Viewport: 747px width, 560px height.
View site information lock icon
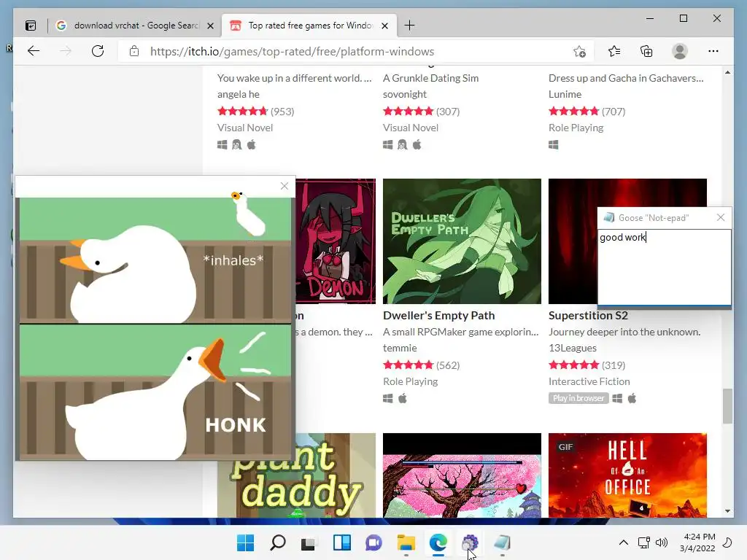tap(134, 51)
